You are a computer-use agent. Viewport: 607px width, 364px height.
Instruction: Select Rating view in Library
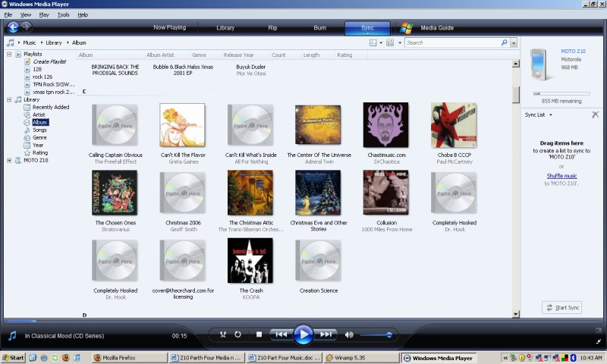(40, 152)
